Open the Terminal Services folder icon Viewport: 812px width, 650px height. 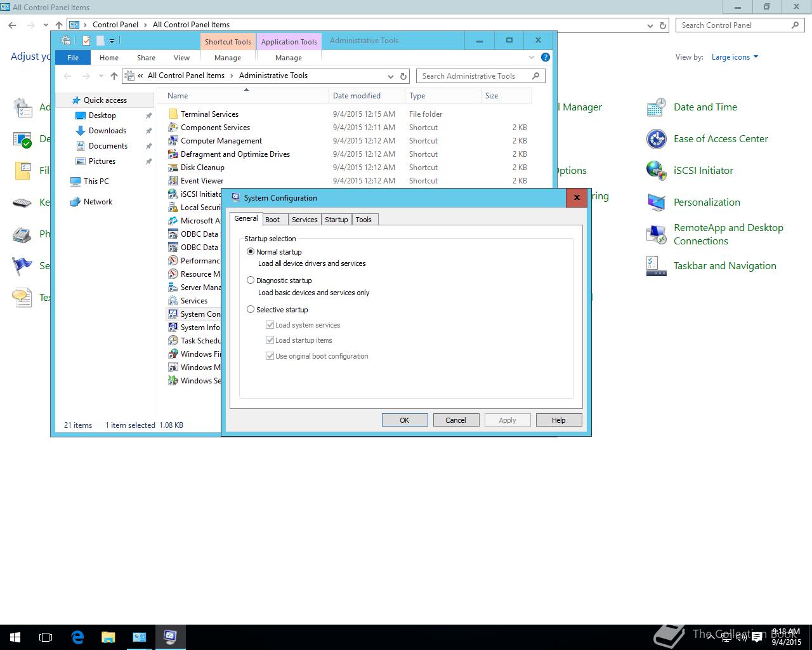173,114
